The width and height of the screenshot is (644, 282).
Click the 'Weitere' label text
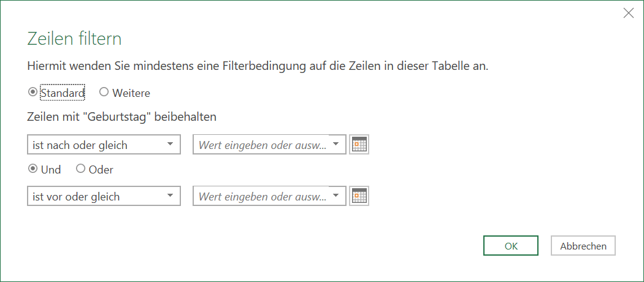[x=131, y=93]
